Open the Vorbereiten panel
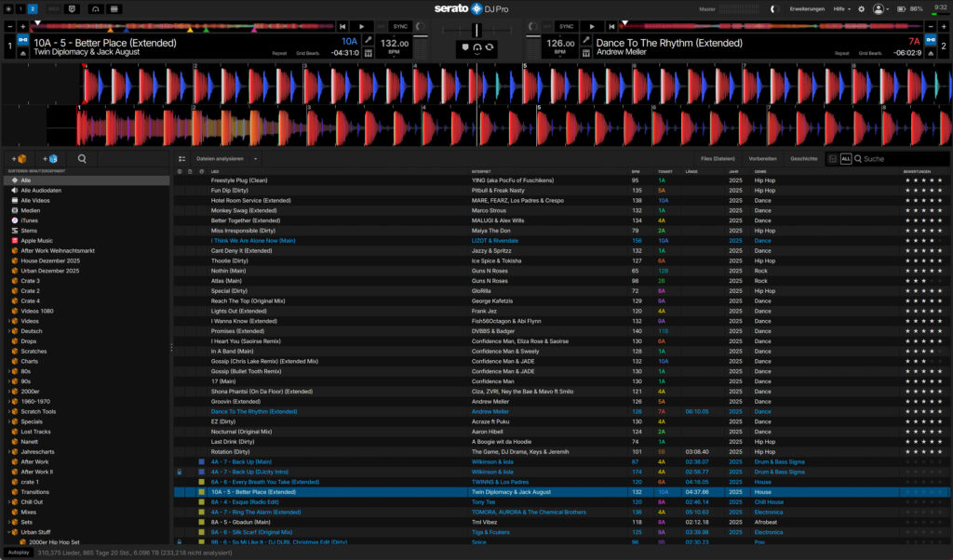The image size is (953, 560). (761, 158)
